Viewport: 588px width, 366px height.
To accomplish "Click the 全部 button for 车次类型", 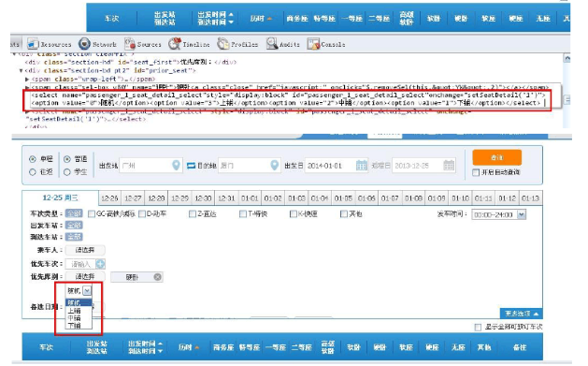I will point(74,213).
